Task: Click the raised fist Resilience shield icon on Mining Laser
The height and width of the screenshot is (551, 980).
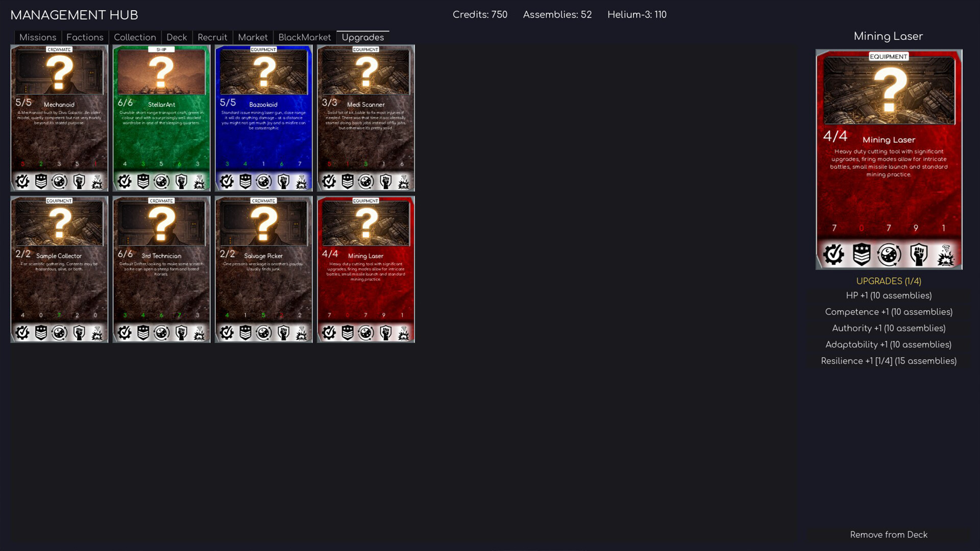Action: [x=918, y=255]
